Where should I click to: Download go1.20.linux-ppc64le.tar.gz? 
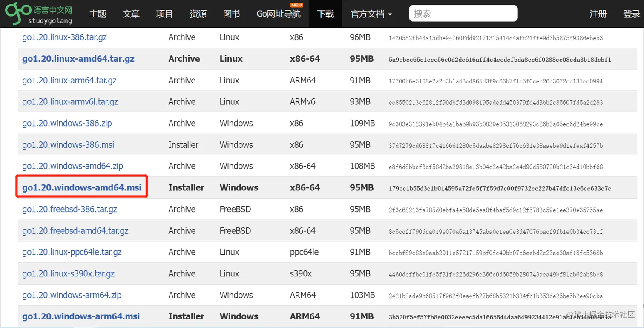pos(72,252)
